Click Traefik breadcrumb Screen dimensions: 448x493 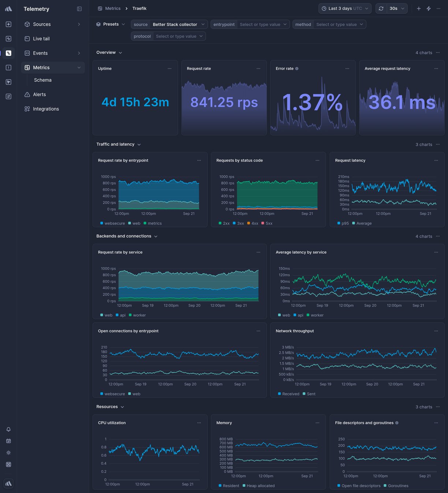coord(139,8)
